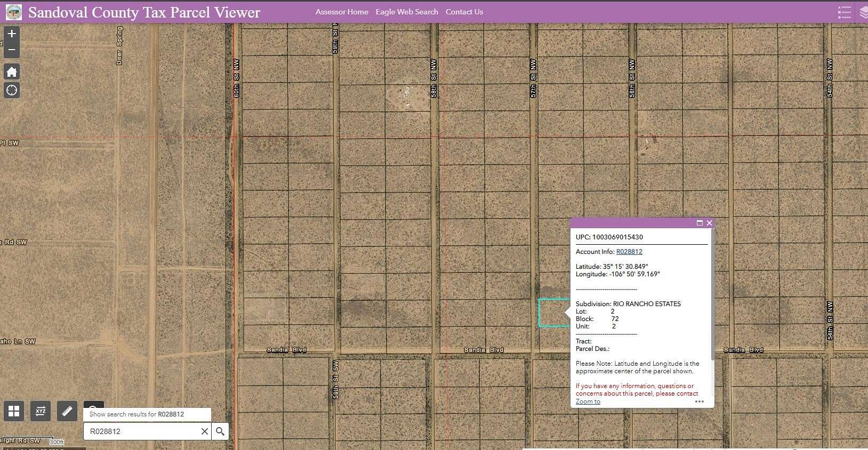Close the parcel info popup

(709, 223)
